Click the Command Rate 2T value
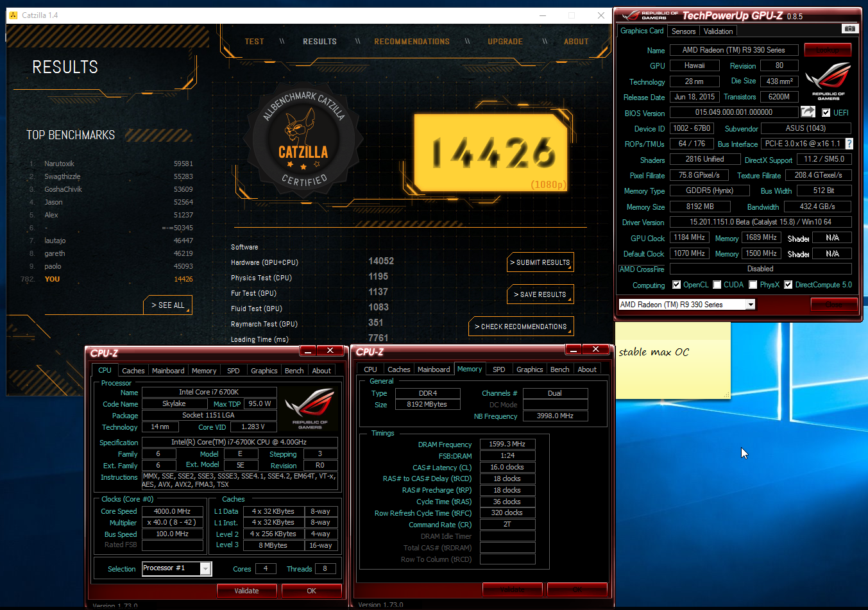The image size is (868, 610). pos(507,524)
